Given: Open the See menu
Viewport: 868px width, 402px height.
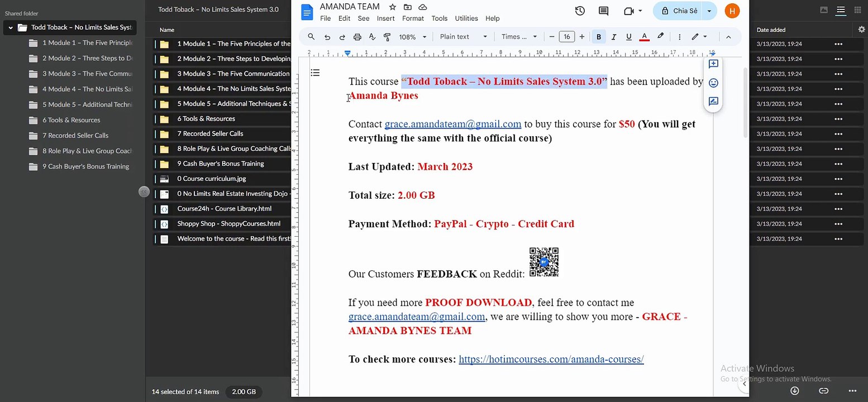Looking at the screenshot, I should (x=364, y=18).
